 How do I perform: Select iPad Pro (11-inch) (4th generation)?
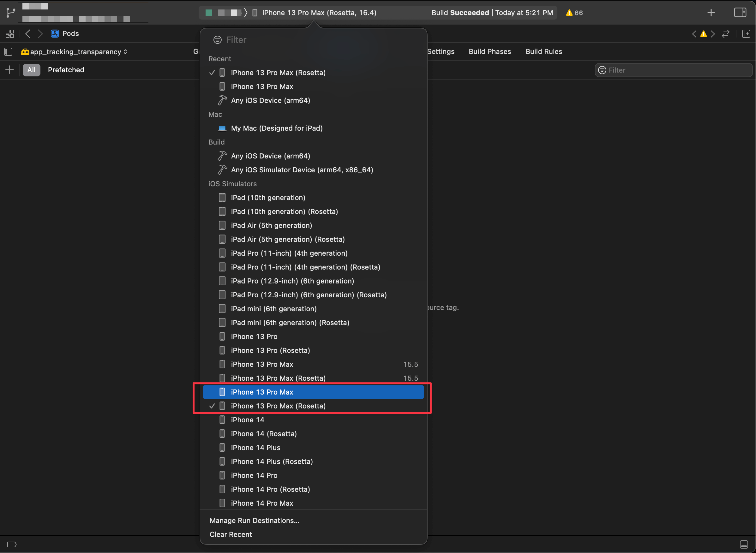(313, 253)
